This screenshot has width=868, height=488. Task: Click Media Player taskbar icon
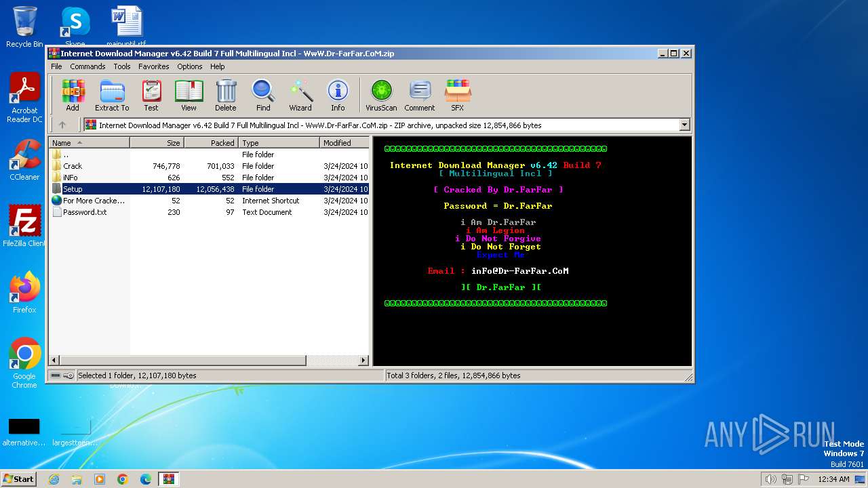pos(100,479)
